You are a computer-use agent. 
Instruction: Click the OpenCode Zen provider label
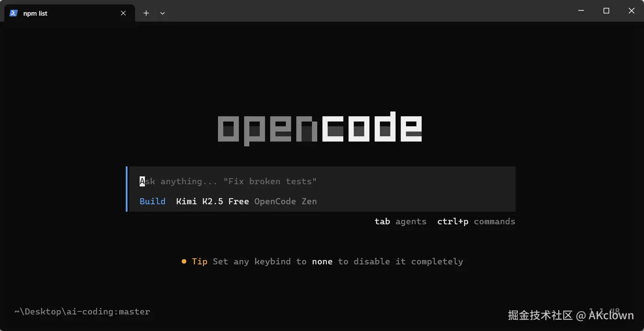[x=285, y=201]
